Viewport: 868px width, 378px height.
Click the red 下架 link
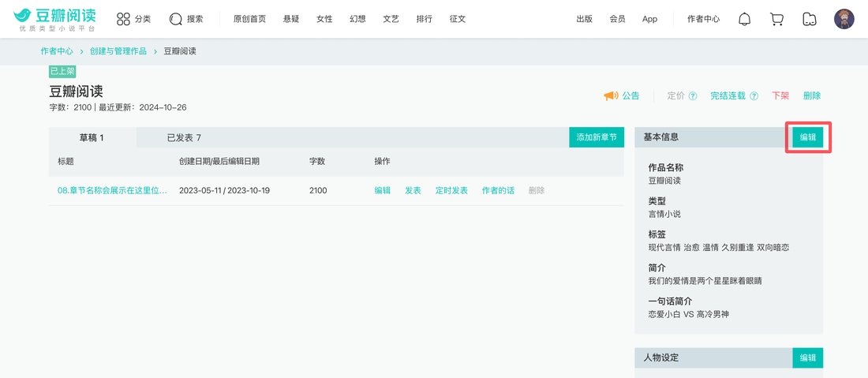pos(780,95)
